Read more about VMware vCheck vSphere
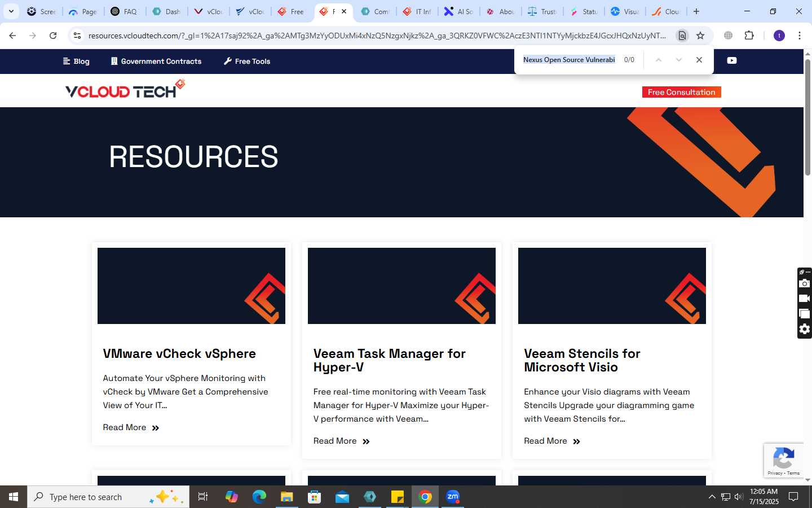 click(131, 428)
